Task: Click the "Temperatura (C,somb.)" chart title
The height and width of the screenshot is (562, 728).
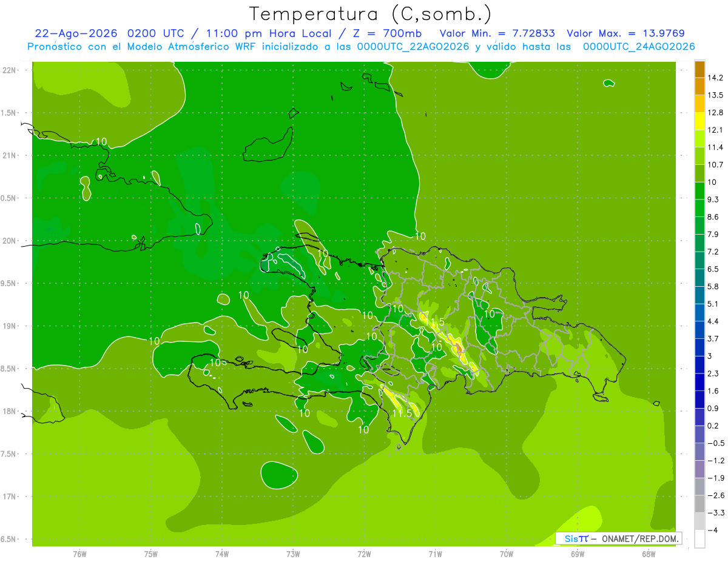Action: coord(371,14)
